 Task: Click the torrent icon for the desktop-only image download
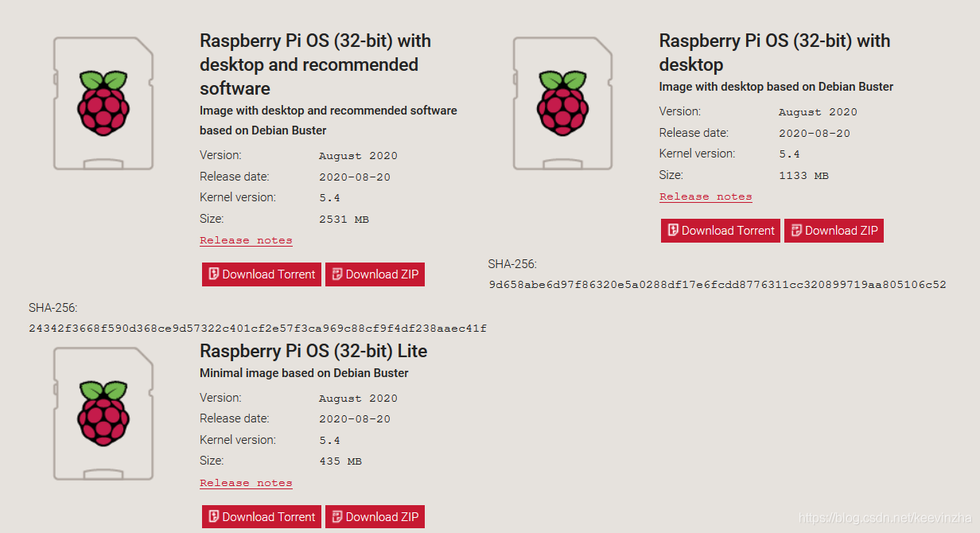pos(673,231)
